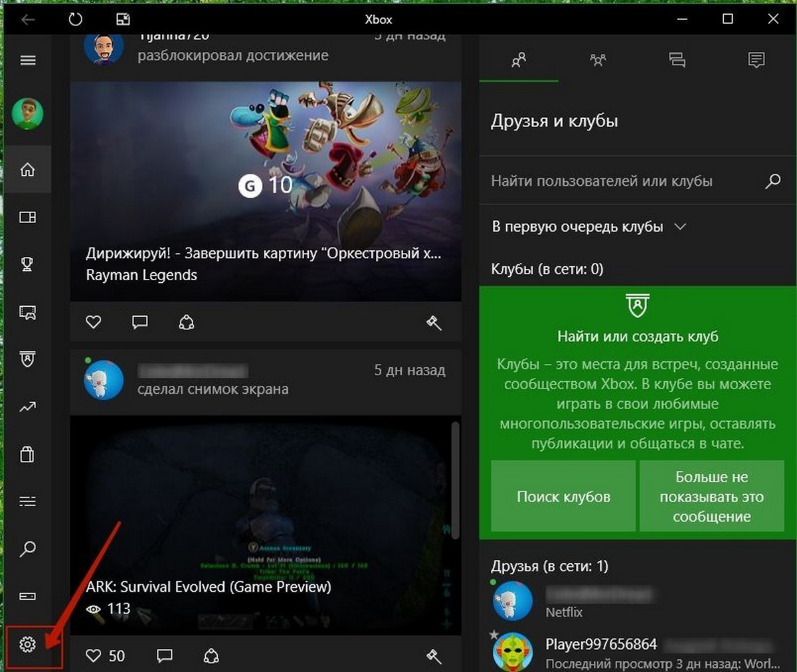Open Clubs shield icon in the sidebar
The width and height of the screenshot is (797, 672).
pyautogui.click(x=27, y=359)
